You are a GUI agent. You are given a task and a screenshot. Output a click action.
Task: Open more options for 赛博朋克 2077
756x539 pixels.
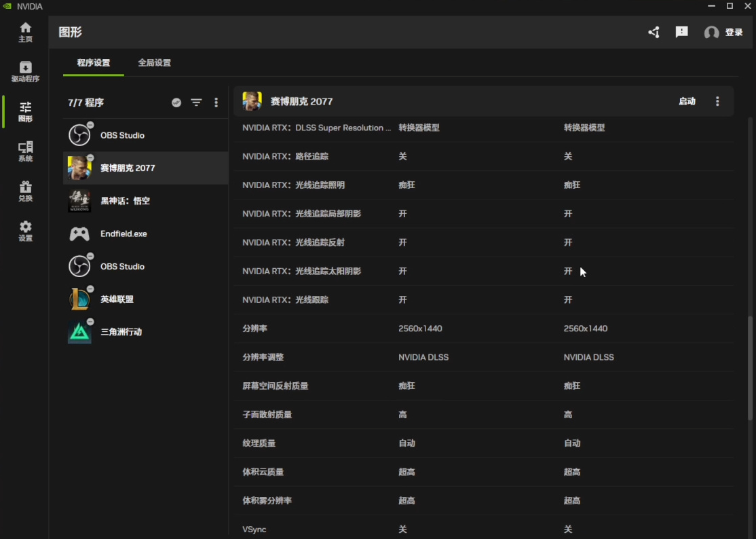(717, 101)
